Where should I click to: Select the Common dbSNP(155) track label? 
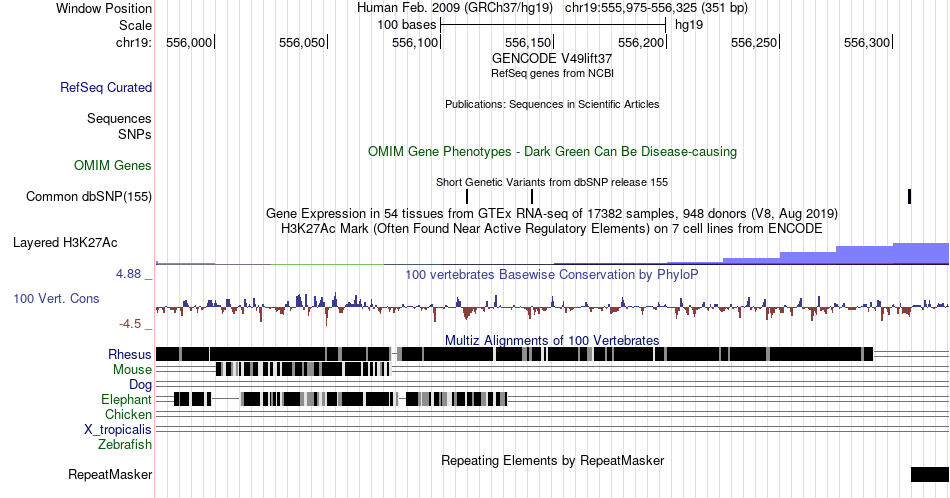(x=88, y=196)
